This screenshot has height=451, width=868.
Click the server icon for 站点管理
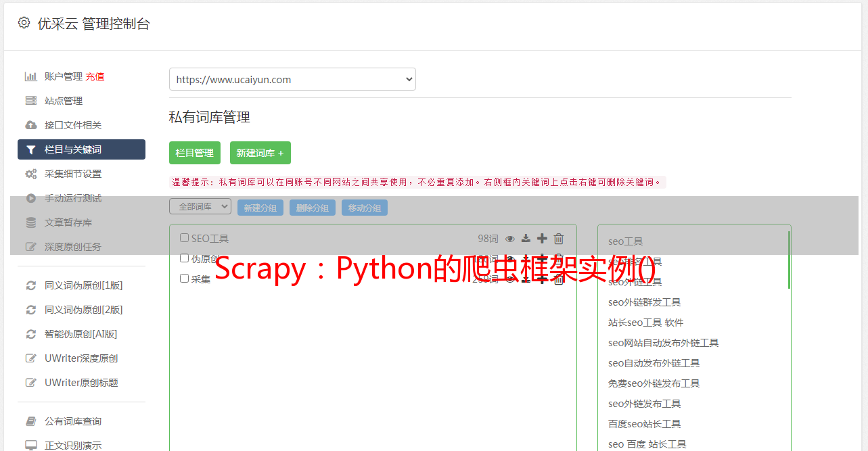pyautogui.click(x=31, y=101)
